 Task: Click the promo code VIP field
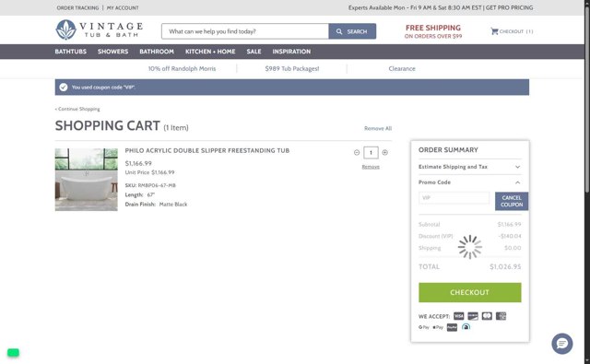tap(454, 198)
